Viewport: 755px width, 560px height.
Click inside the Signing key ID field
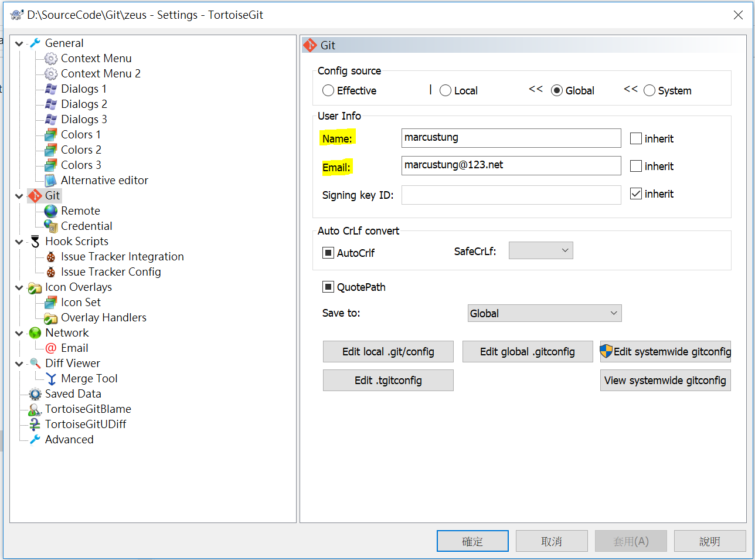click(511, 194)
